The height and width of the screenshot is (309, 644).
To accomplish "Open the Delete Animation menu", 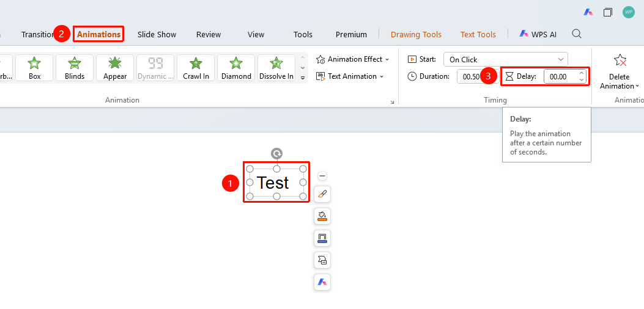I will (619, 72).
